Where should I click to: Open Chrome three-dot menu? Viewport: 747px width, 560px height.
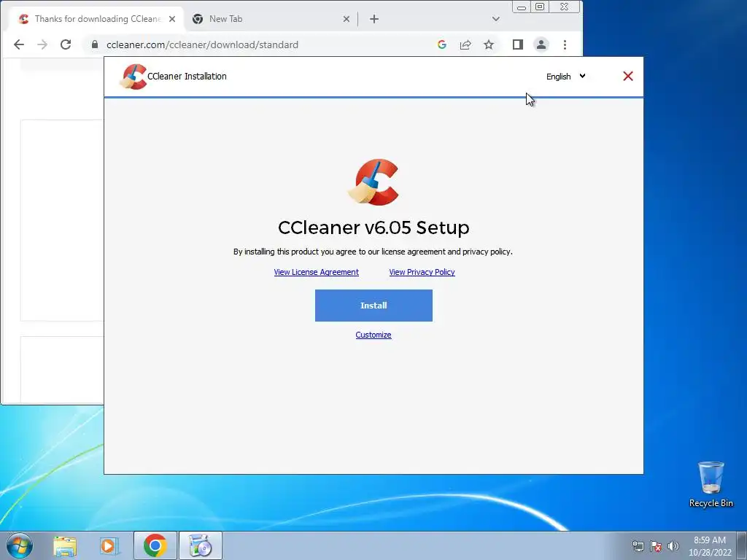(565, 44)
